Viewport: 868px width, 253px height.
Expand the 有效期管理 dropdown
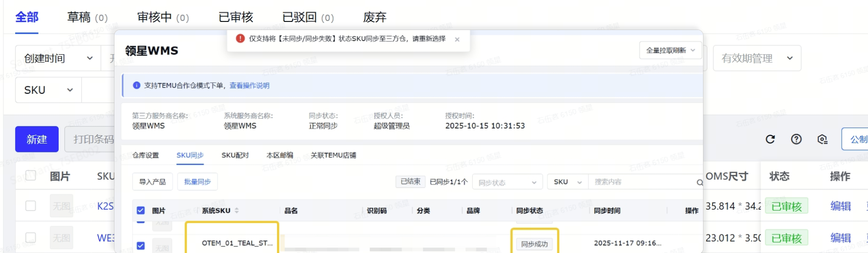click(x=757, y=58)
